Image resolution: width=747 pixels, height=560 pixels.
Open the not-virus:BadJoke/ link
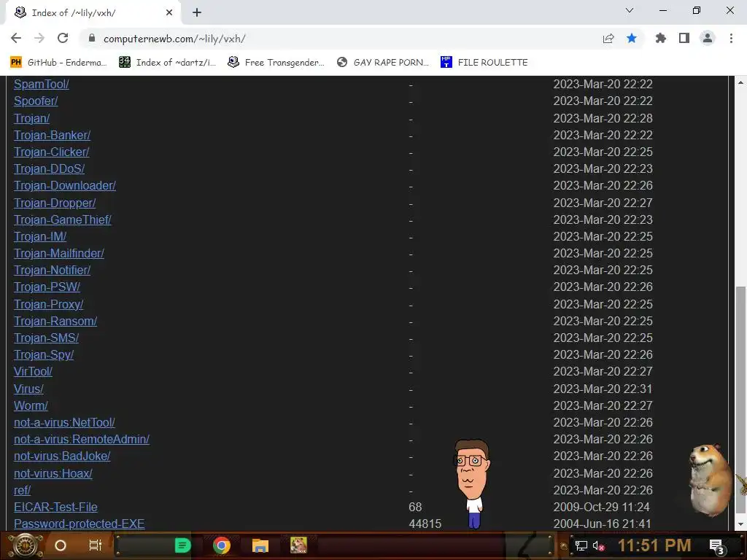[62, 456]
